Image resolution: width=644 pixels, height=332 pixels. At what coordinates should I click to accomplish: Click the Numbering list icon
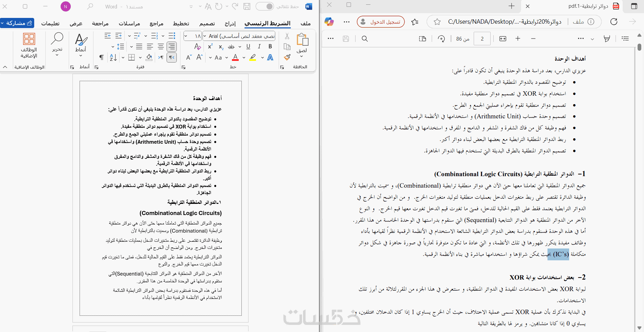[154, 36]
